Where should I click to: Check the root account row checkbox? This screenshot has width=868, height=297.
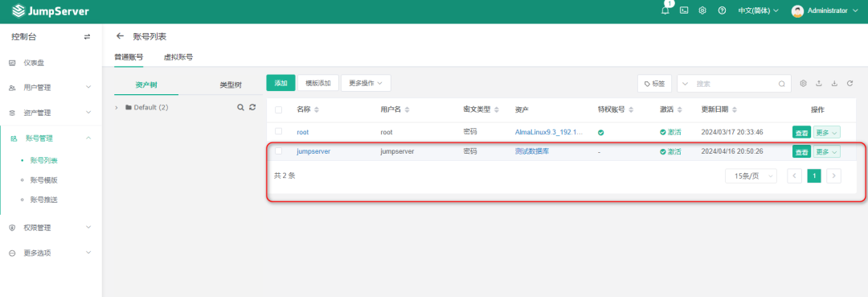click(x=278, y=131)
